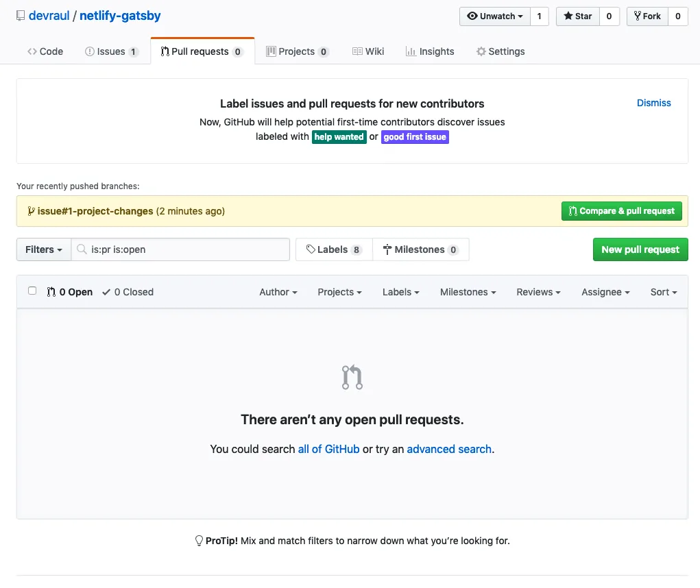Screen dimensions: 700x588
Task: Switch to the Code tab
Action: click(45, 51)
